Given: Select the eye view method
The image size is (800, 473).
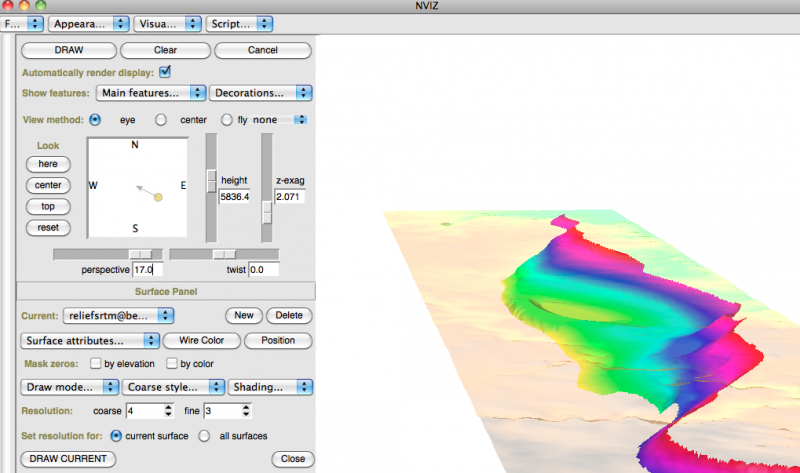Looking at the screenshot, I should (x=96, y=120).
